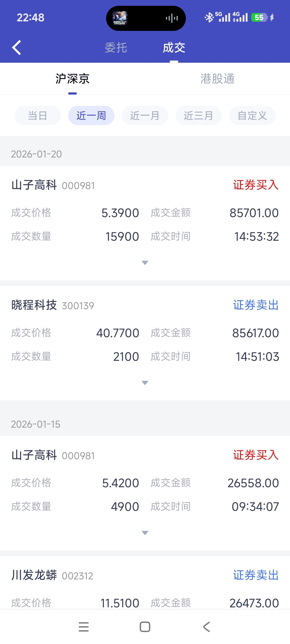
Task: Switch to the 港股通 tab
Action: tap(217, 79)
